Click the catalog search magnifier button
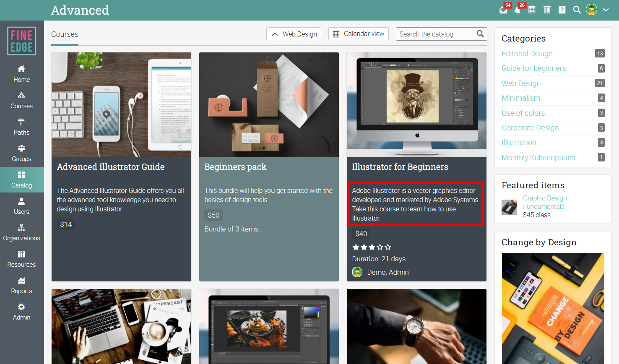This screenshot has height=364, width=619. coord(481,34)
